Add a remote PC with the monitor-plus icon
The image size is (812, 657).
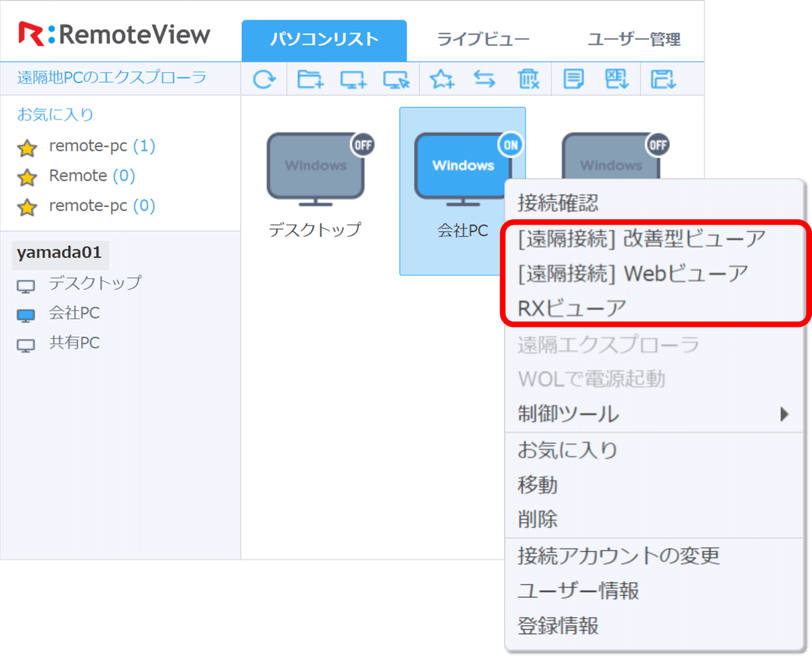[353, 79]
